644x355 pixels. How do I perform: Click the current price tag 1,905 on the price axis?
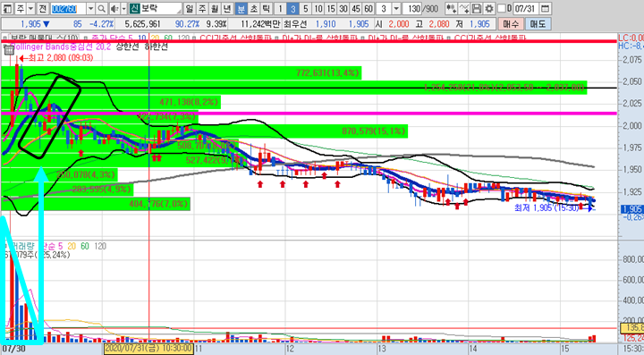pos(632,209)
